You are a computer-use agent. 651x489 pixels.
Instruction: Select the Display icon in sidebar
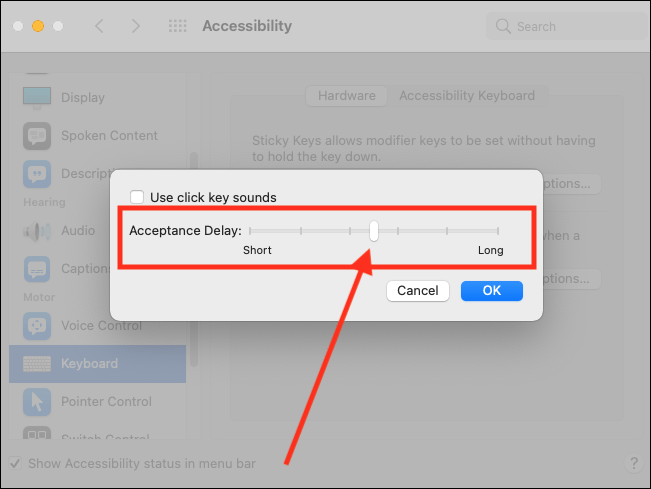tap(37, 98)
